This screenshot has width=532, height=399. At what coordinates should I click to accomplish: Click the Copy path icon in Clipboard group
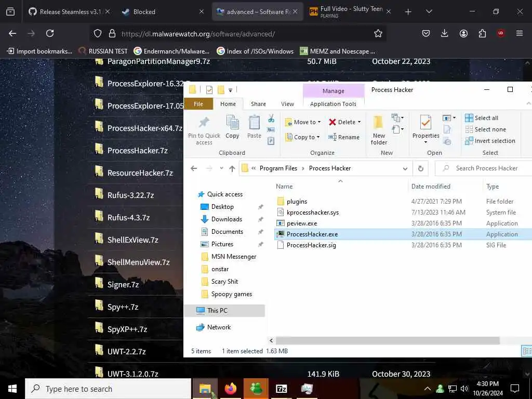pos(271,129)
